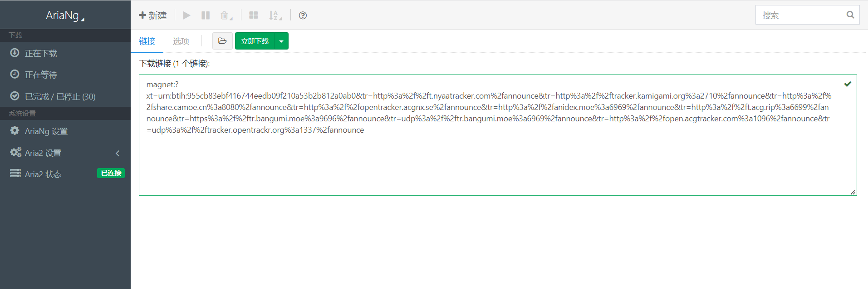The width and height of the screenshot is (868, 289).
Task: Click the 立即下载 button
Action: point(255,41)
